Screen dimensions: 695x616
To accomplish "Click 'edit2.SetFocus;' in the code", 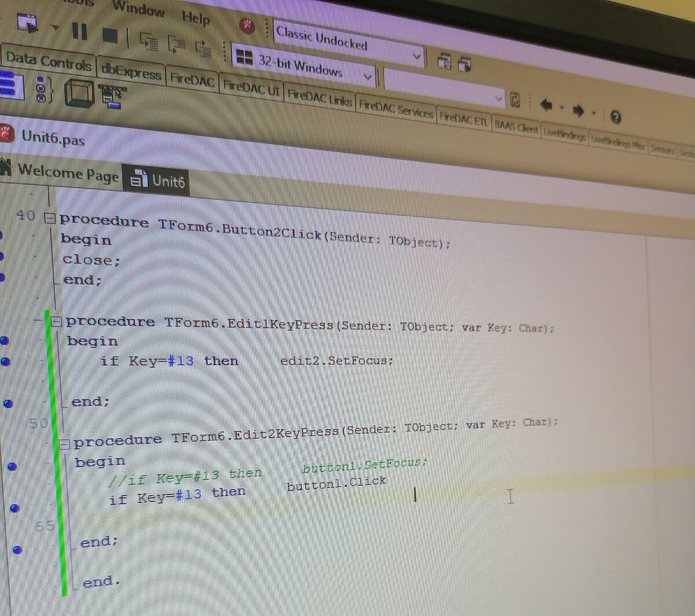I will pos(336,360).
